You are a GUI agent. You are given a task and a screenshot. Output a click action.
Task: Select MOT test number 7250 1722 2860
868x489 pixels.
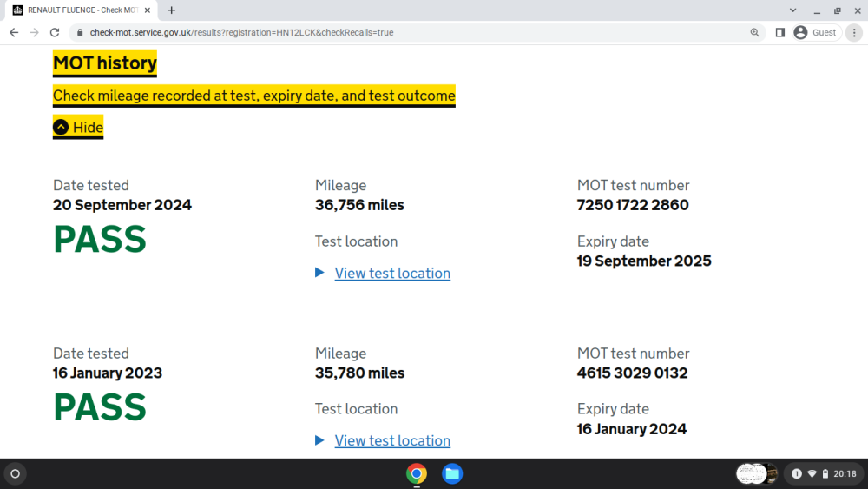633,205
